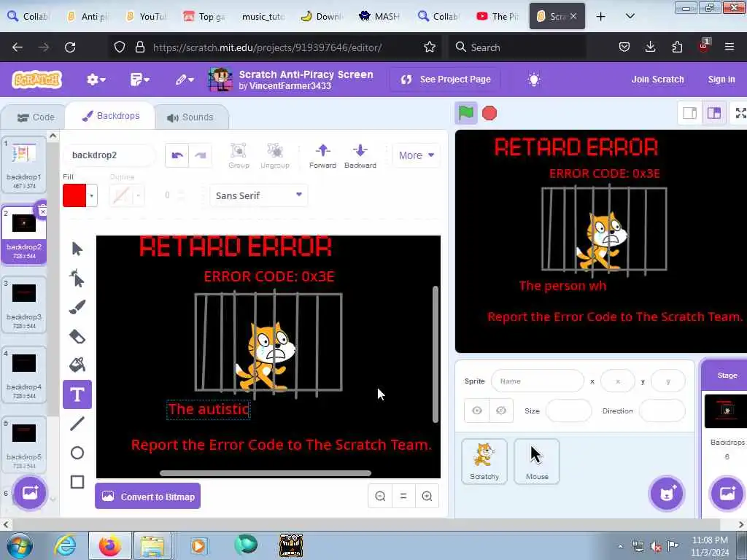Screen dimensions: 747x560
Task: Open the Windows Start button
Action: pos(20,545)
